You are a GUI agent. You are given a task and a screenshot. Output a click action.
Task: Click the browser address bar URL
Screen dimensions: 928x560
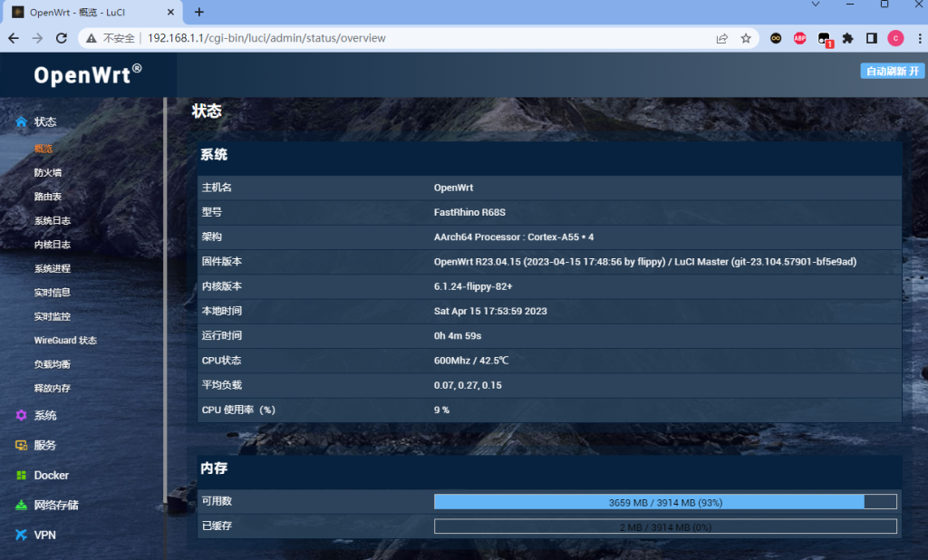click(x=266, y=38)
